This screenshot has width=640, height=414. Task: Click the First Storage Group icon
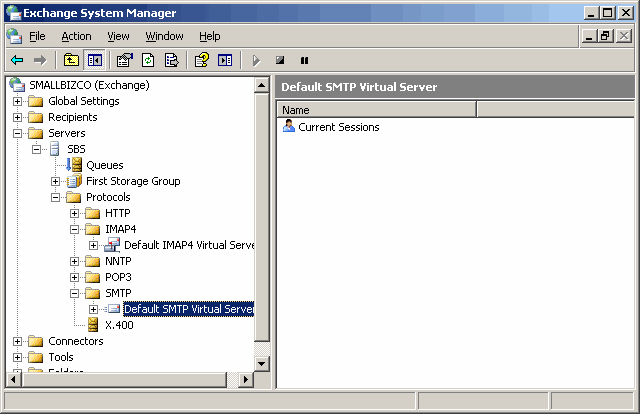pos(74,181)
